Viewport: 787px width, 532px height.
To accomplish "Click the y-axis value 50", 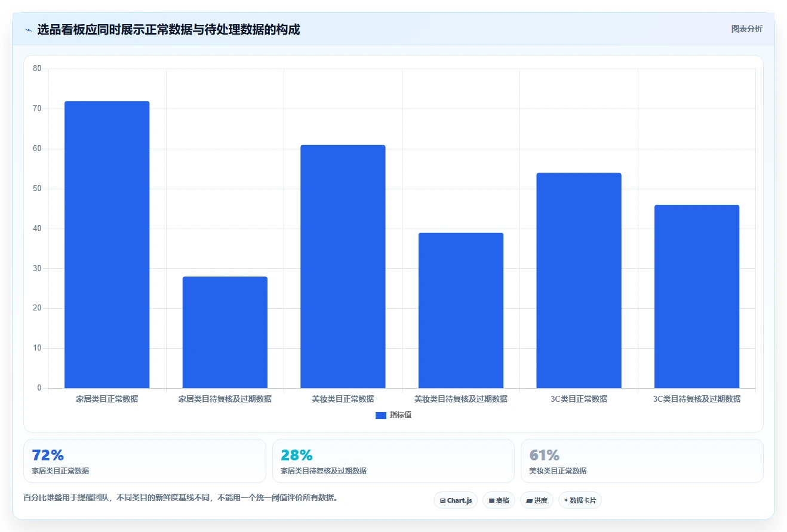I will click(37, 189).
